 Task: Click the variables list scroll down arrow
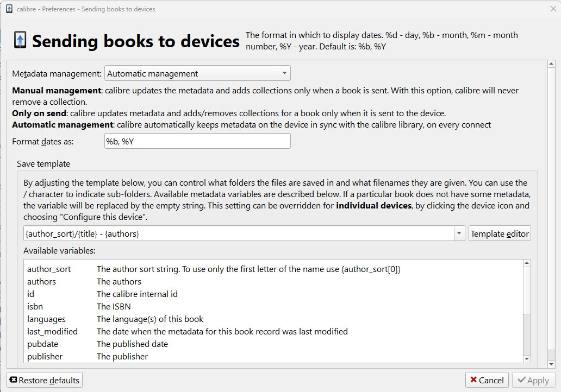pos(526,358)
